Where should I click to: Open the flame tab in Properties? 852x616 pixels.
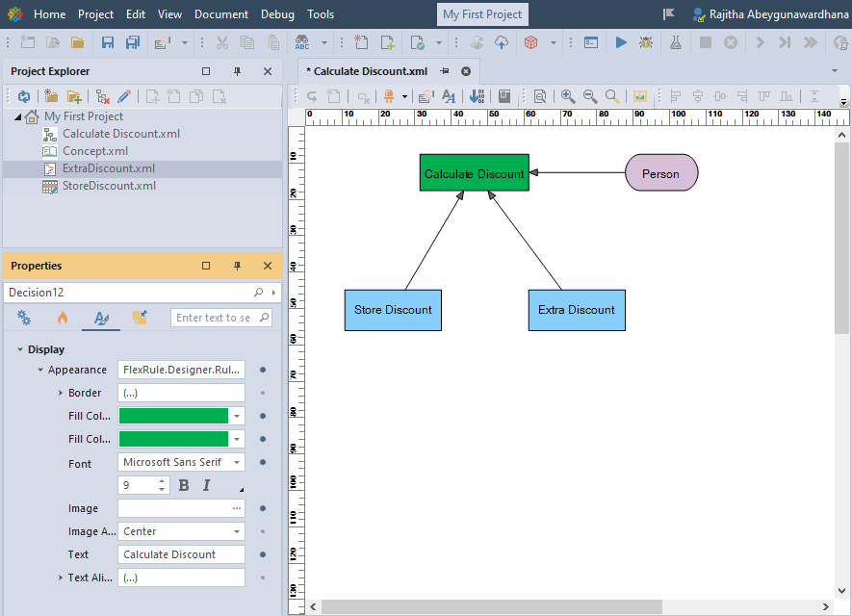pos(63,318)
